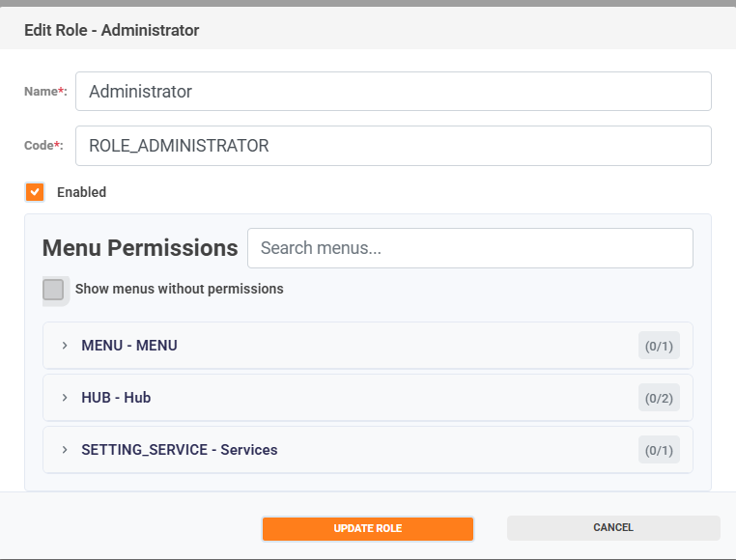
Task: Click the Name input field
Action: (x=393, y=92)
